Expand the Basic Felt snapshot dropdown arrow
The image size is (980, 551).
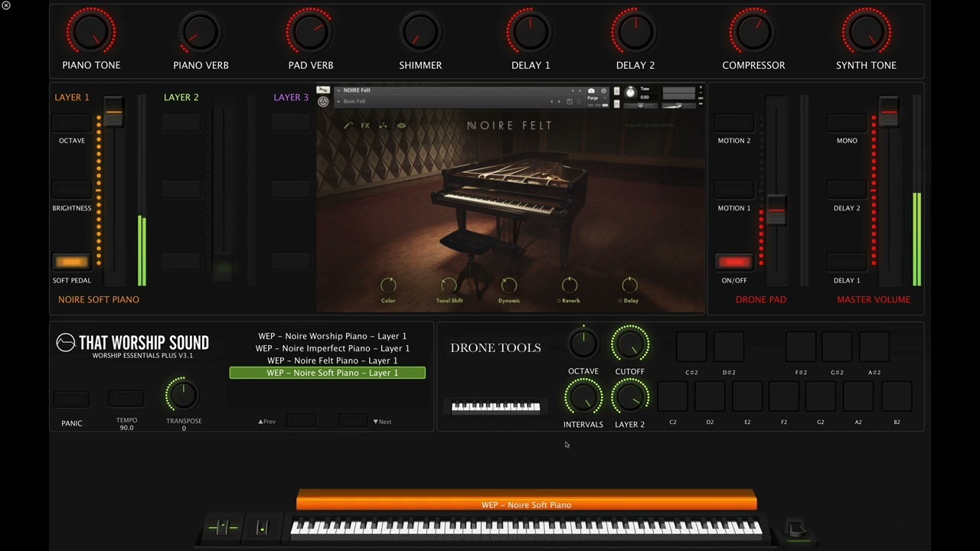(338, 102)
